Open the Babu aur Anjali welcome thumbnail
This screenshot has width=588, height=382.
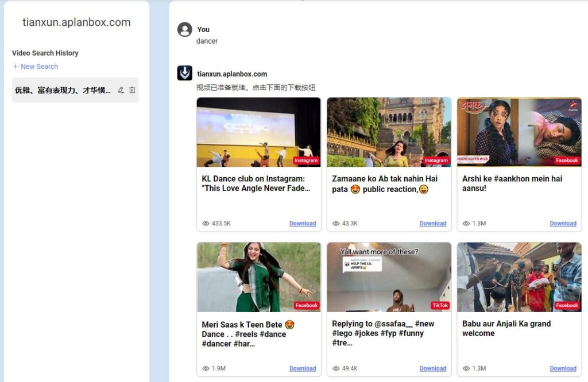click(519, 277)
